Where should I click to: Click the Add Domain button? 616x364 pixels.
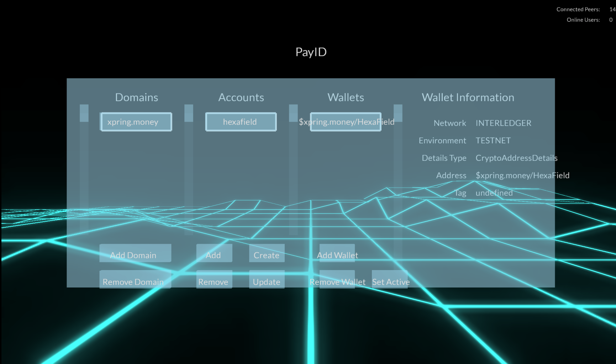point(135,253)
